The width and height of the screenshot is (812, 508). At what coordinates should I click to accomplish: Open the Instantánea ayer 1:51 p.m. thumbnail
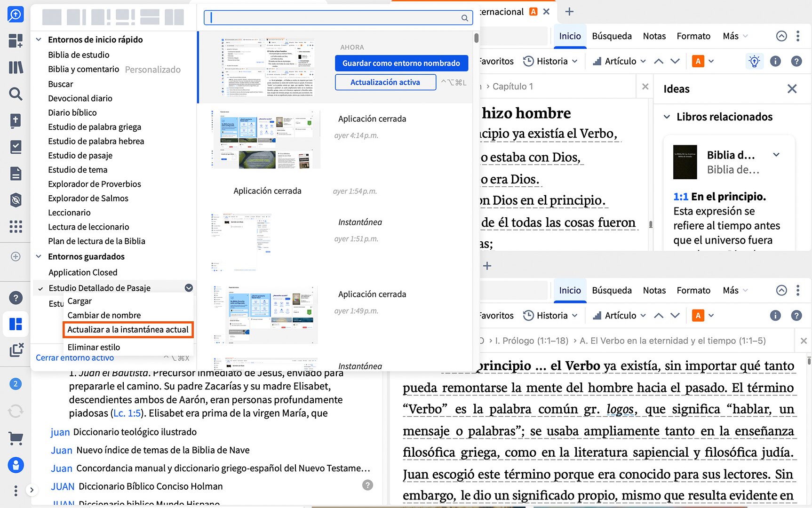pos(241,242)
